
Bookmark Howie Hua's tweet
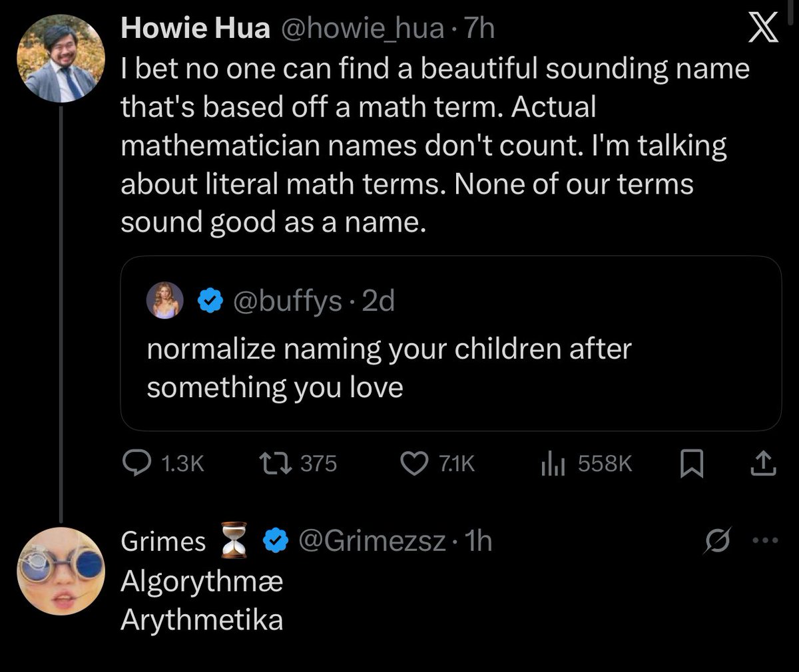(692, 463)
